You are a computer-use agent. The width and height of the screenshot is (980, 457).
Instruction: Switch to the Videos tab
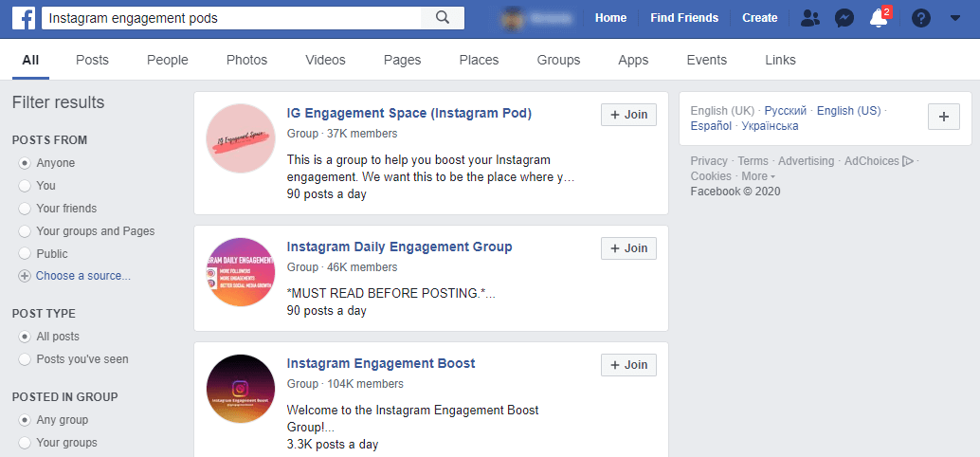[x=326, y=60]
